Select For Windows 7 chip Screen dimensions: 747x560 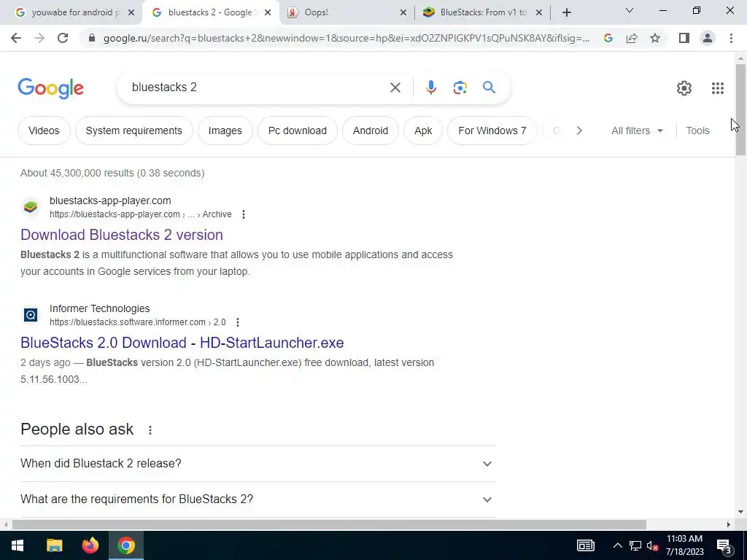[492, 131]
